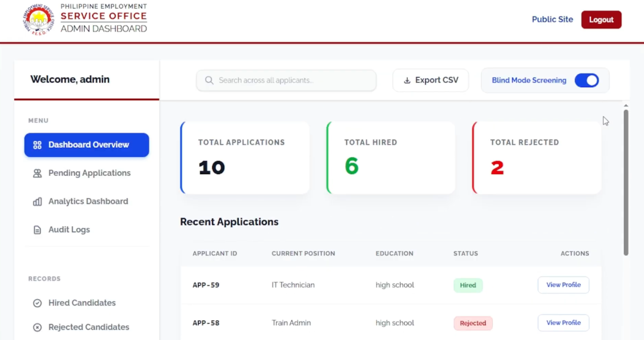Show Rejected Candidates records

[x=87, y=327]
